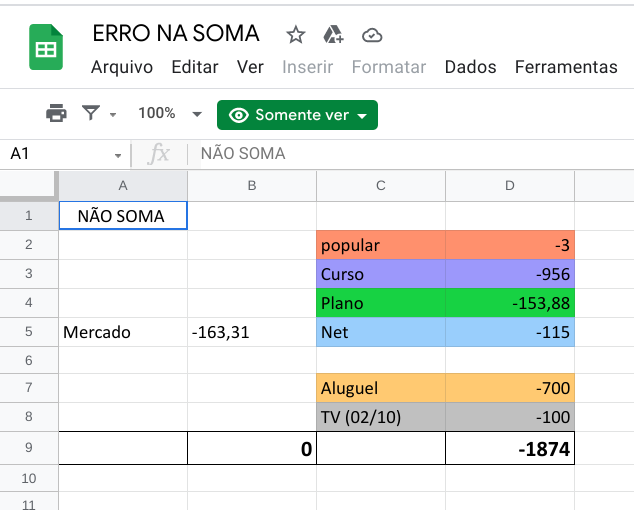This screenshot has width=634, height=510.
Task: Star the ERRO NA SOMA document
Action: click(x=296, y=35)
